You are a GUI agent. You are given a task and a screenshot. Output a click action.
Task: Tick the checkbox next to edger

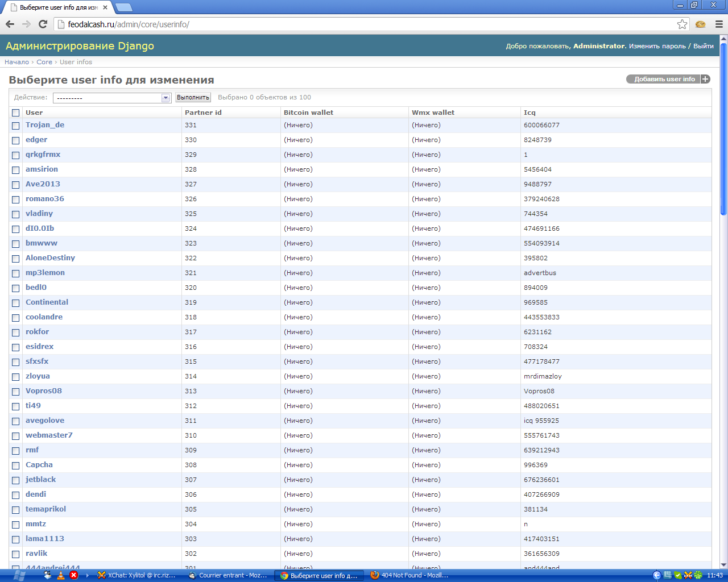(x=16, y=140)
